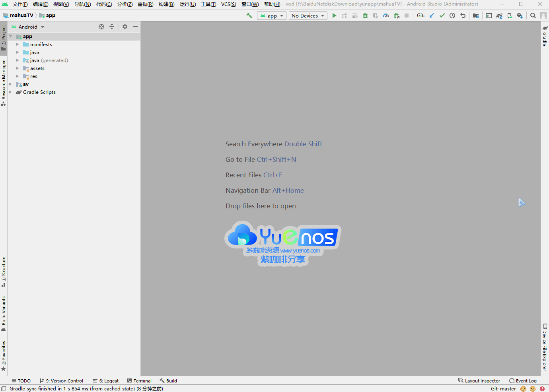The image size is (549, 392).
Task: Open Project panel settings gear
Action: [125, 27]
